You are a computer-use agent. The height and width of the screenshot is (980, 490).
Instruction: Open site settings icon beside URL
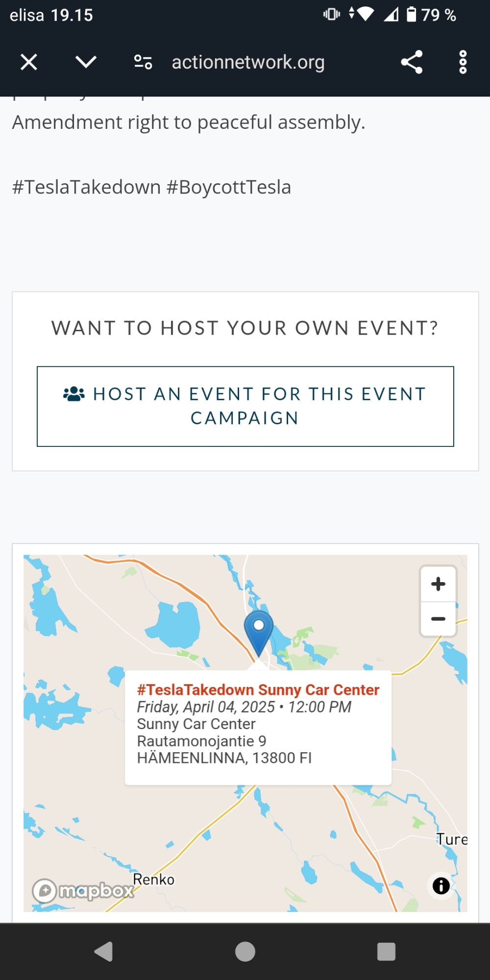pyautogui.click(x=143, y=62)
